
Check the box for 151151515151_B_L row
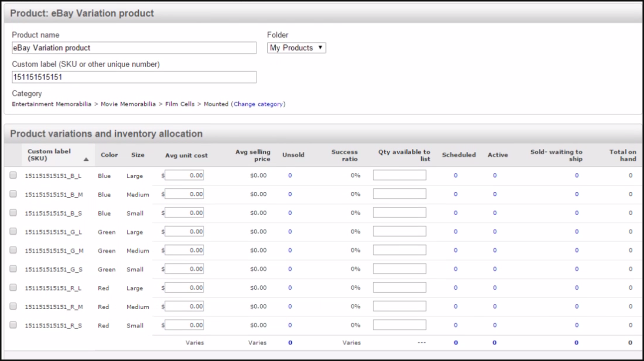pos(13,175)
